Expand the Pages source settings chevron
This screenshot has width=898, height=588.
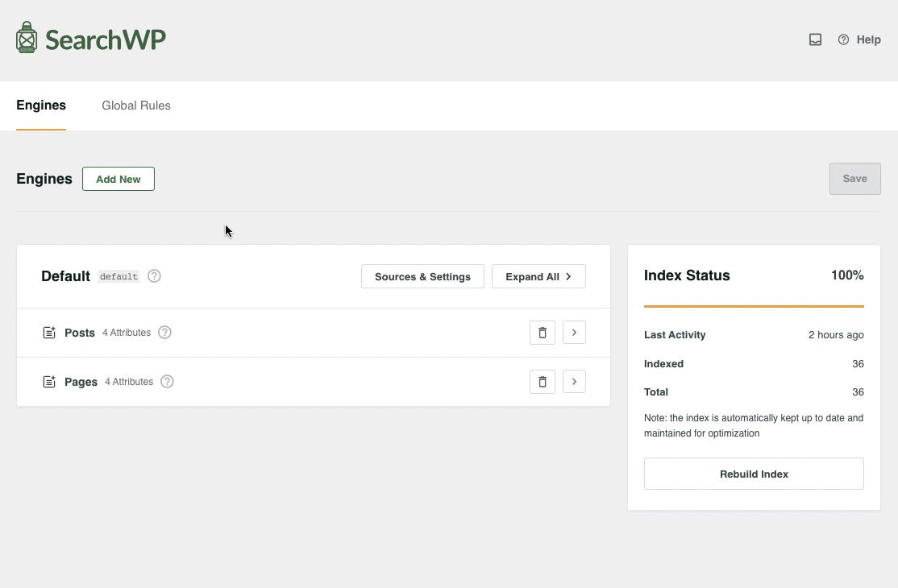[574, 381]
